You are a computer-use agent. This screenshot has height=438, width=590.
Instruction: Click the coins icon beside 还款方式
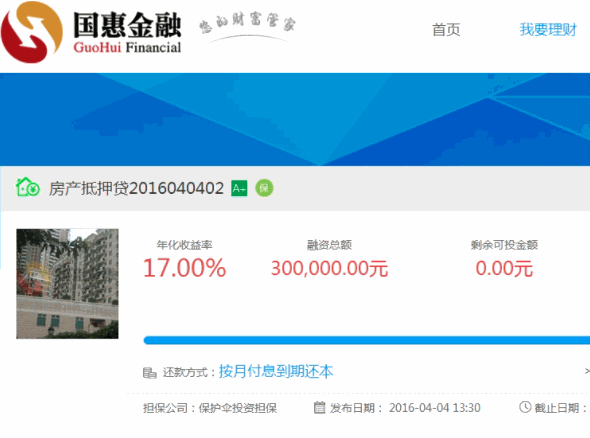pos(149,373)
